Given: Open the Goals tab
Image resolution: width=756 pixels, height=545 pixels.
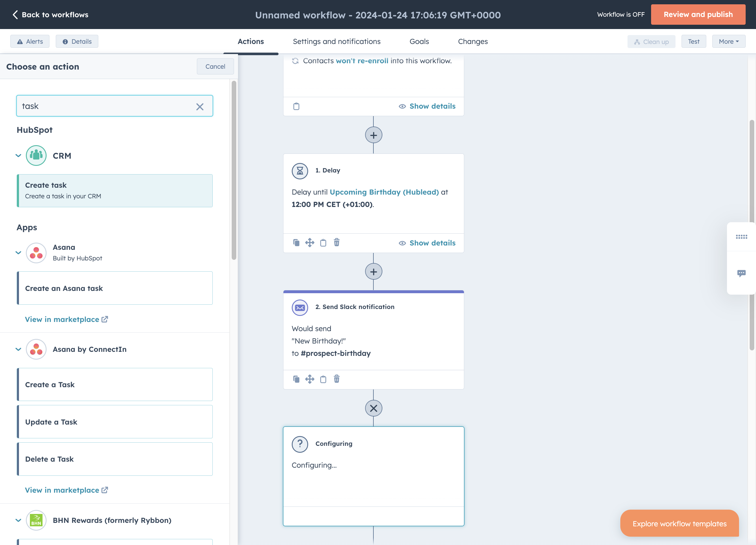Looking at the screenshot, I should point(419,41).
